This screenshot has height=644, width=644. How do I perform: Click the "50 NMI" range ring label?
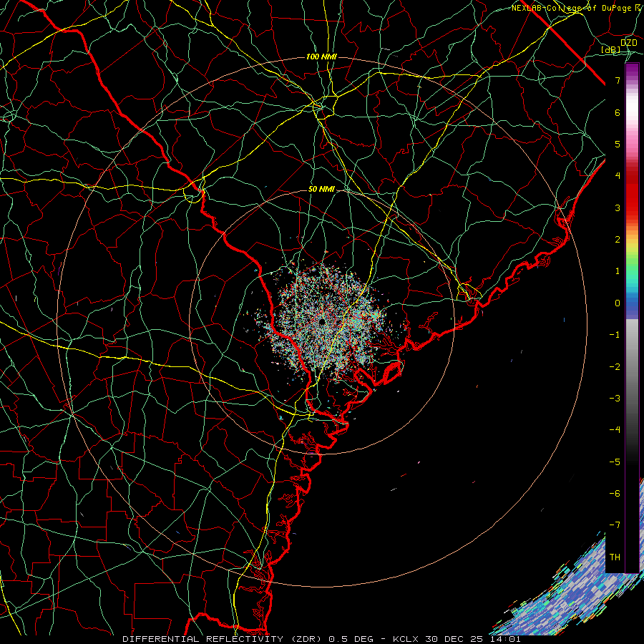click(321, 190)
